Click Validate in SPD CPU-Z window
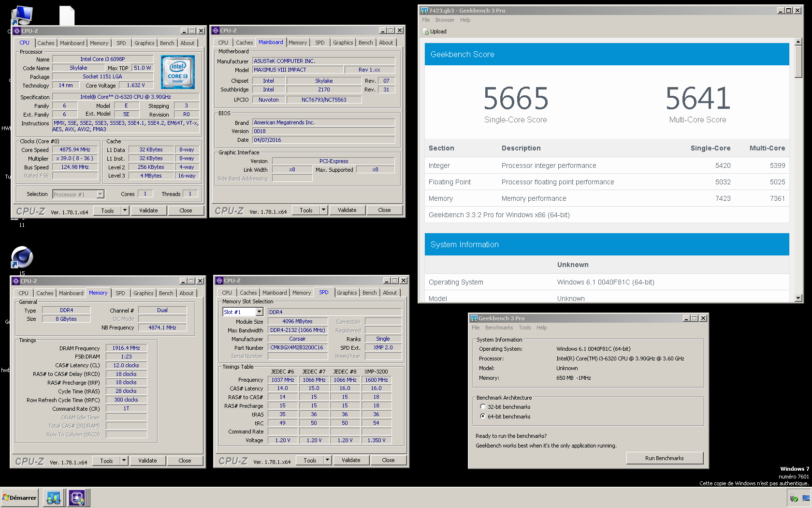Image resolution: width=812 pixels, height=508 pixels. pos(351,460)
